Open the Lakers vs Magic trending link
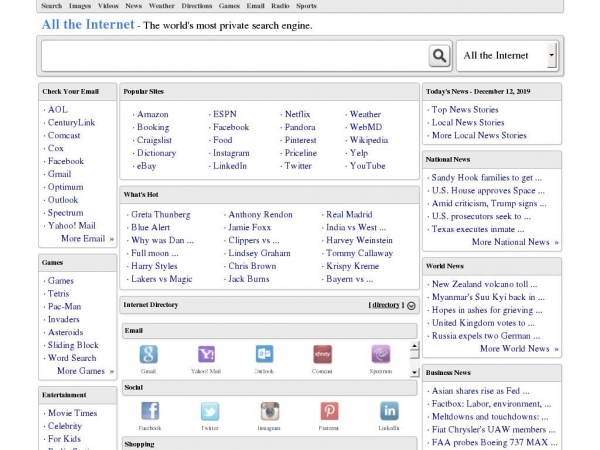The width and height of the screenshot is (600, 450). 161,279
